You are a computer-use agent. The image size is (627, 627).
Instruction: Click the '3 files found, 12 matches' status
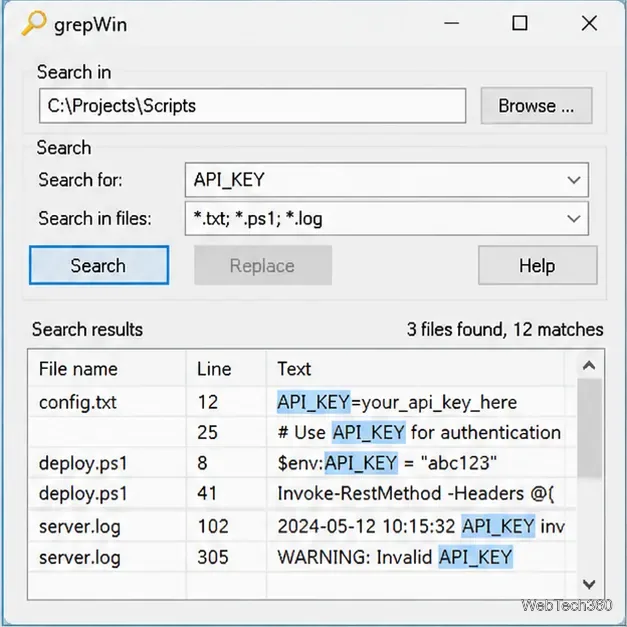tap(505, 329)
